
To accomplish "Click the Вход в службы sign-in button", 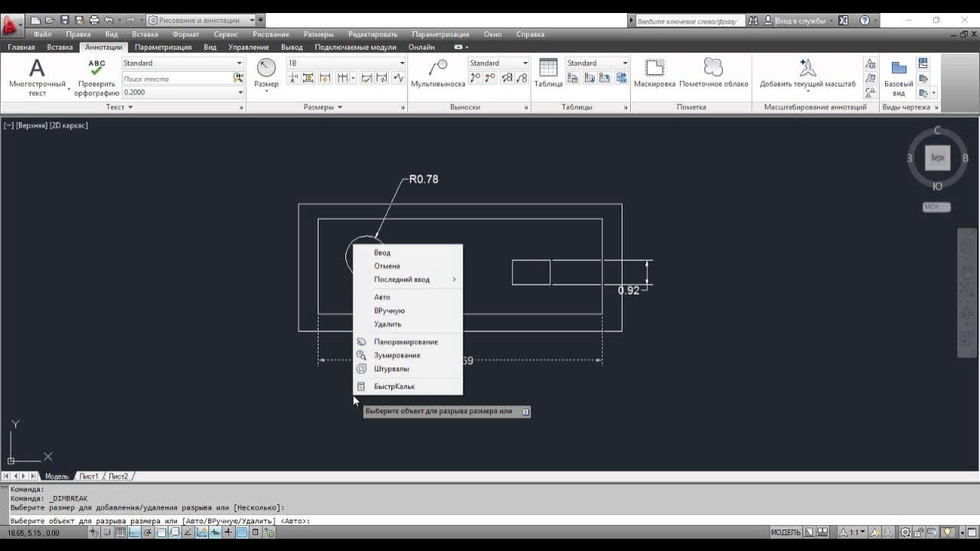I will coord(800,21).
